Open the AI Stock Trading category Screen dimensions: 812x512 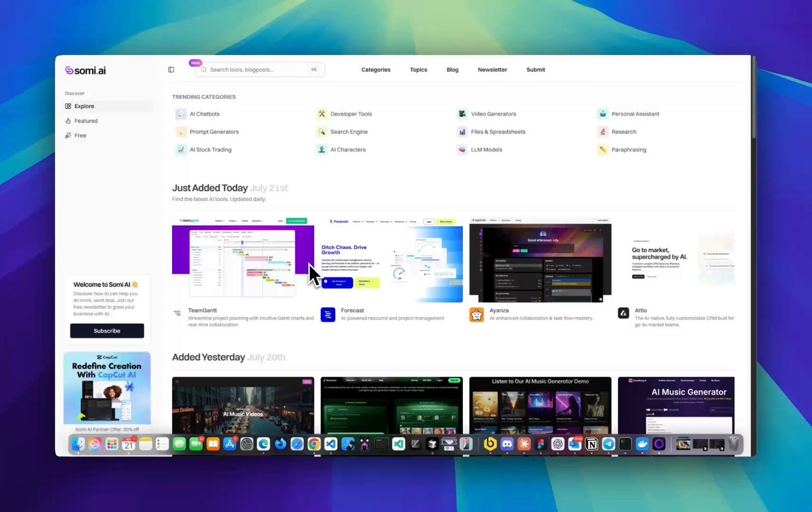(204, 149)
